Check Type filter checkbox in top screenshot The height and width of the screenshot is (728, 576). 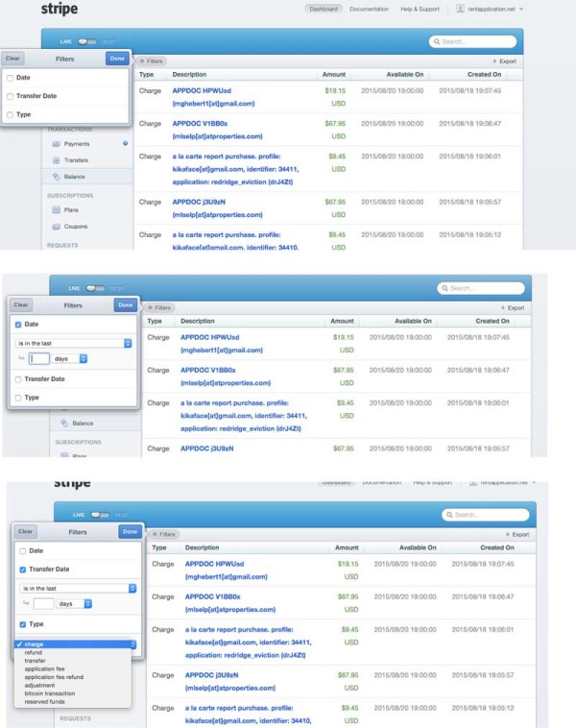pyautogui.click(x=10, y=114)
